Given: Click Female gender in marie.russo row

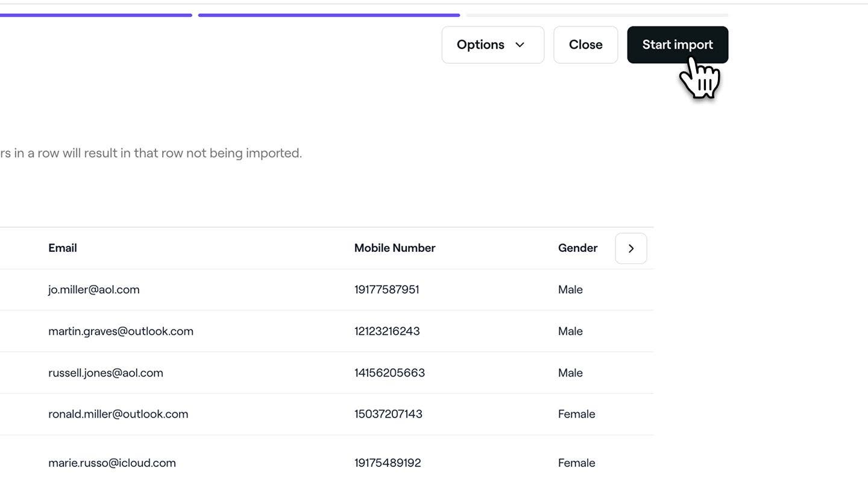Looking at the screenshot, I should coord(576,463).
